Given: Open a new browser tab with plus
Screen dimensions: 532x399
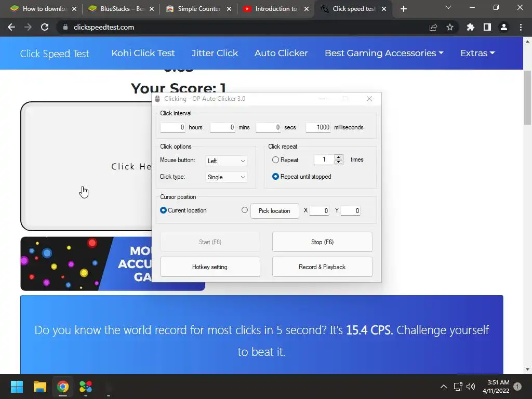Looking at the screenshot, I should coord(403,9).
